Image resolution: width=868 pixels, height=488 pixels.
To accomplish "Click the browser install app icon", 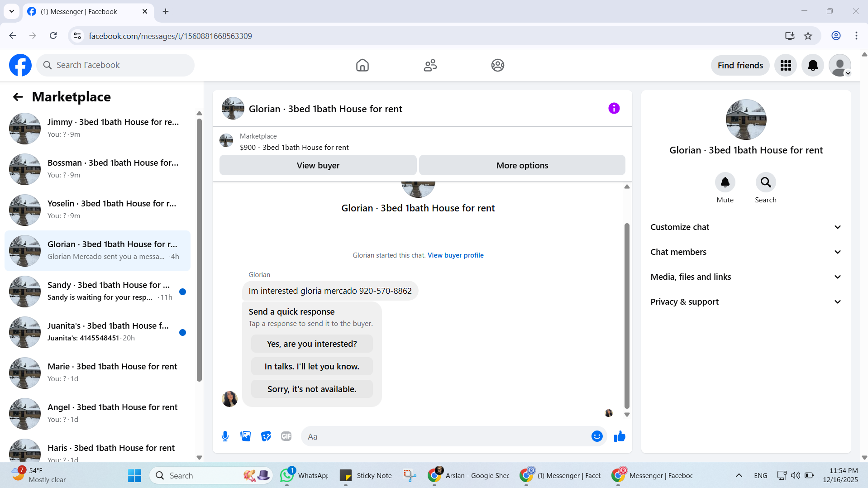I will (790, 36).
